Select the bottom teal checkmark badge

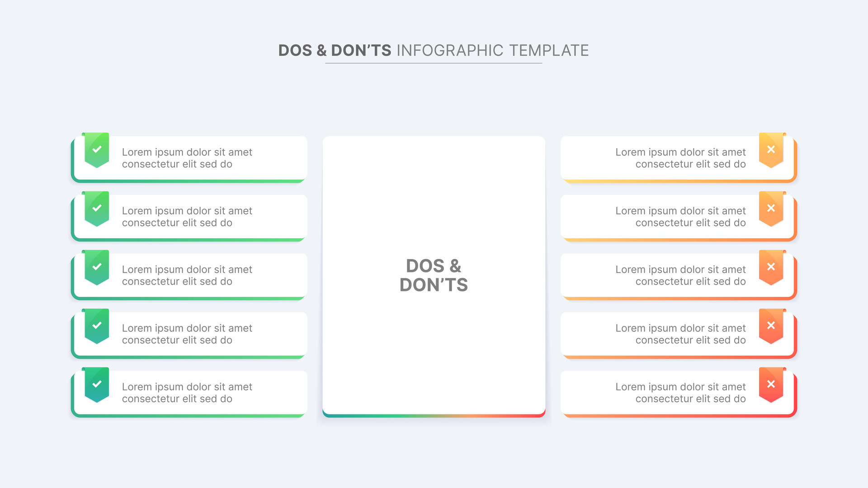click(96, 384)
